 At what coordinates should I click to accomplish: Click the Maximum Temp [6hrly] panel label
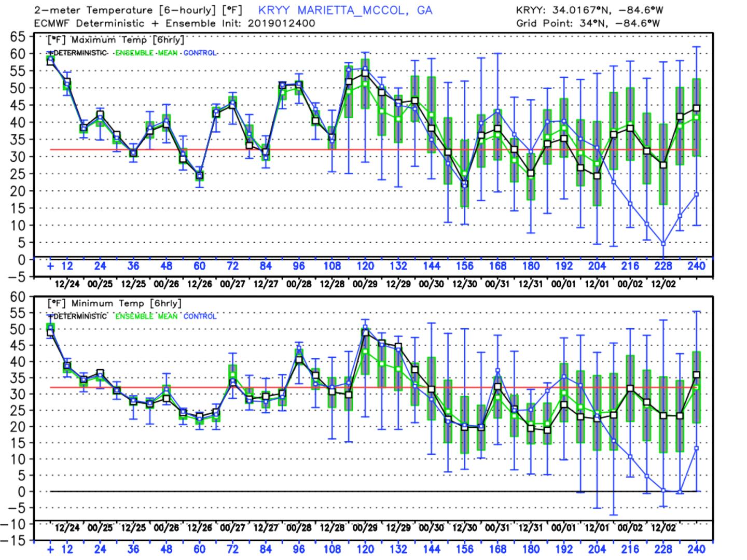(115, 40)
